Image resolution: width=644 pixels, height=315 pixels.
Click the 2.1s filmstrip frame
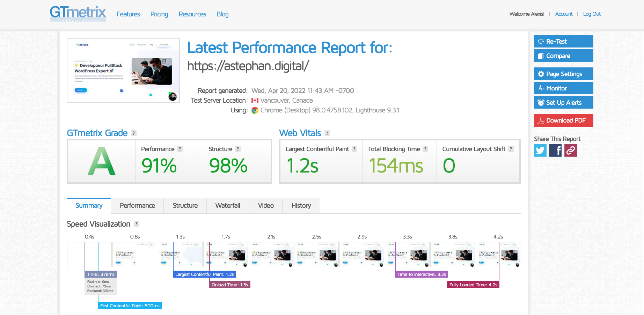point(271,255)
